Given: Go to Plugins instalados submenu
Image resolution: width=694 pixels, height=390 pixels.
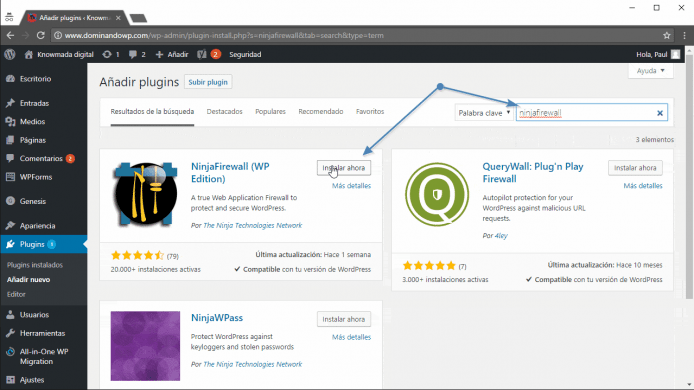Looking at the screenshot, I should coord(35,265).
